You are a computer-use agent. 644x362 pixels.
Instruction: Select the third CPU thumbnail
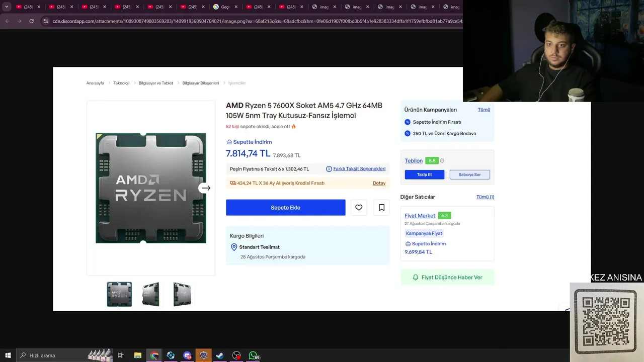182,294
